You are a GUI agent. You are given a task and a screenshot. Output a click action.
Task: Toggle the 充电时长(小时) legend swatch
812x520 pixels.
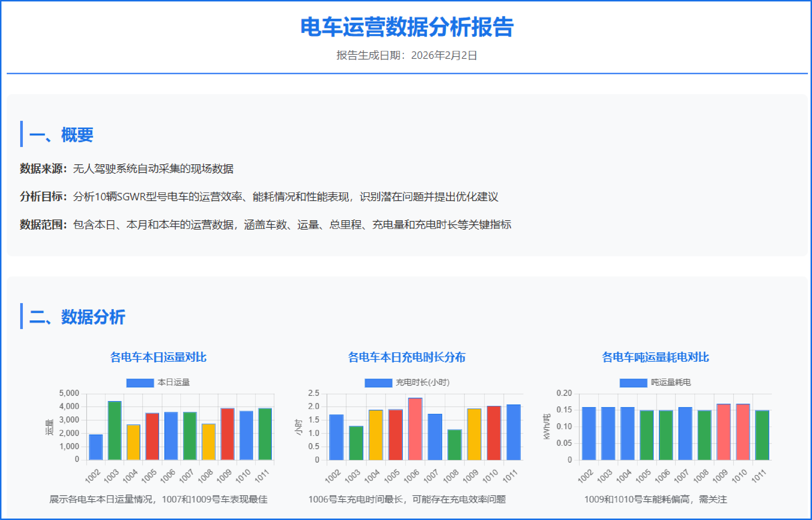[x=378, y=383]
